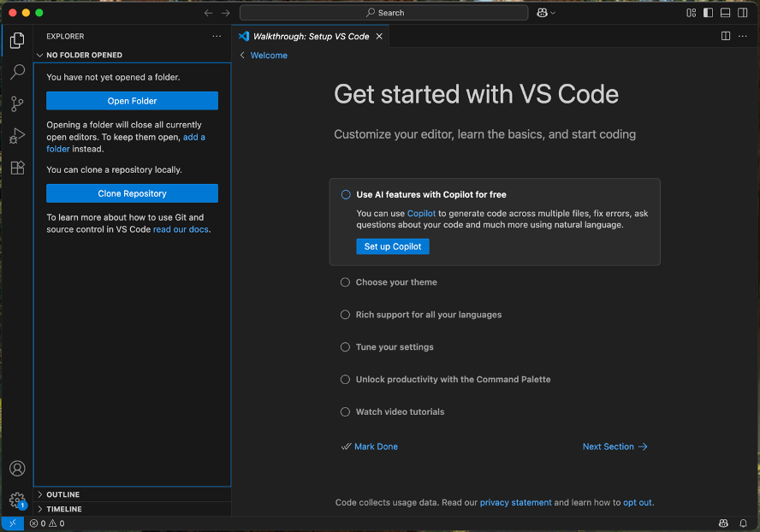Go back with the left arrow
The image size is (760, 532).
coord(209,13)
